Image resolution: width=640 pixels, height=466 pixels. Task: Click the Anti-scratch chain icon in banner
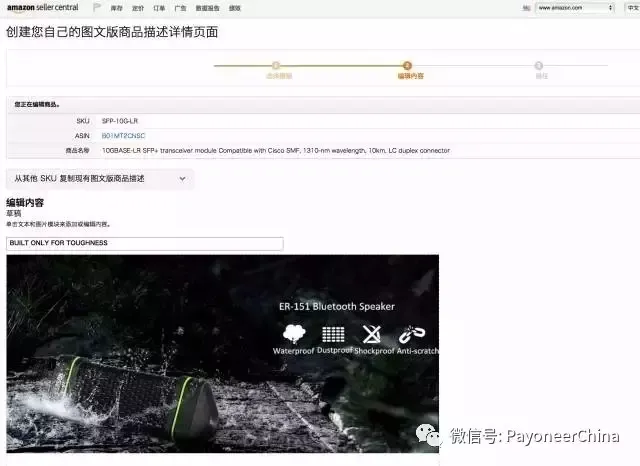click(x=412, y=334)
